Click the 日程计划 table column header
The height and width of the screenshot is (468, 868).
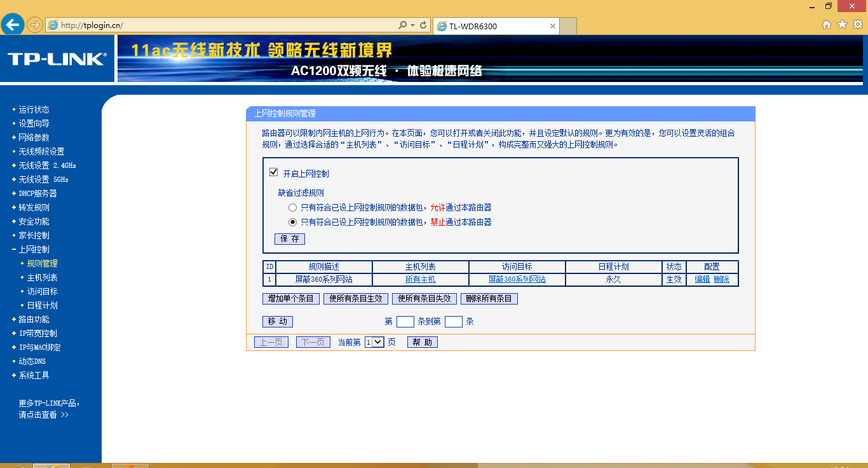point(613,267)
